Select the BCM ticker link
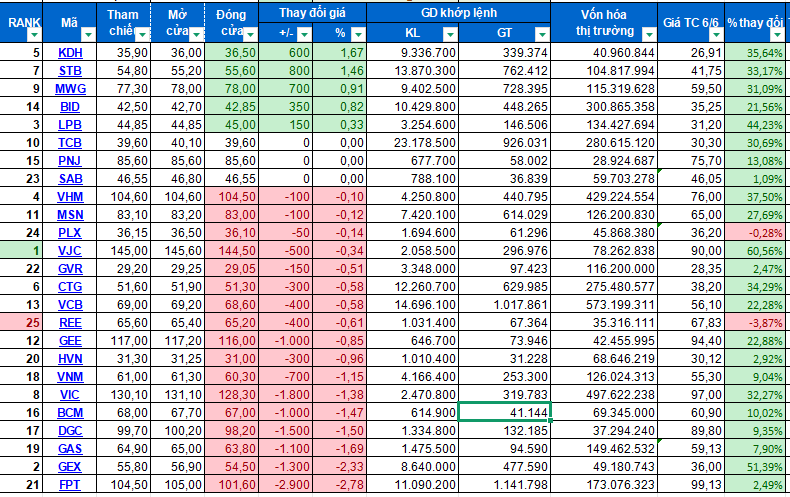 coord(70,413)
